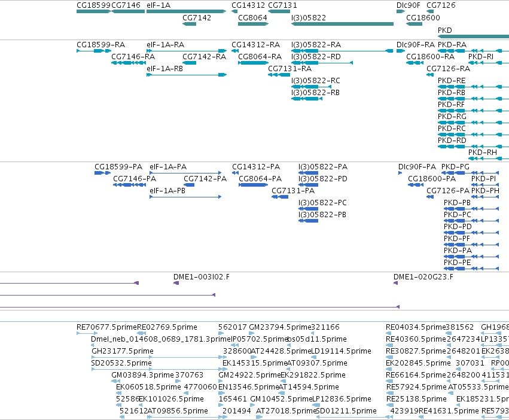
Task: Open transcript CG7146-RA
Action: 133,56
